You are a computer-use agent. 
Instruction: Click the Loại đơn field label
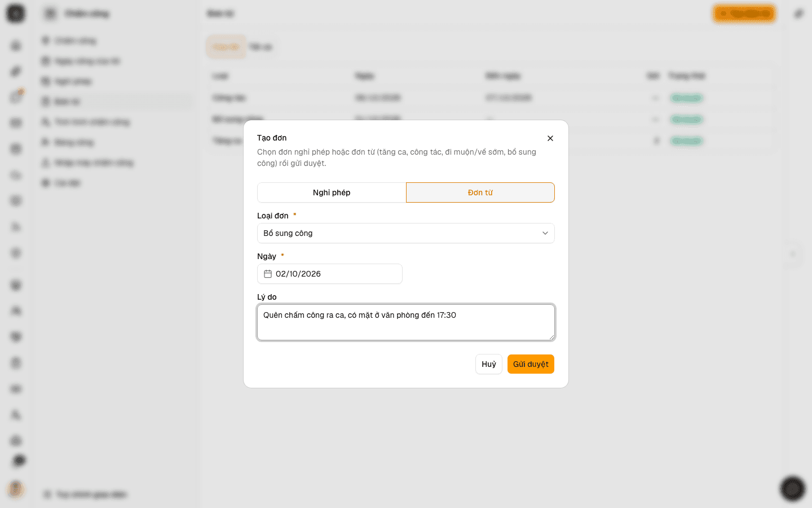pyautogui.click(x=273, y=216)
